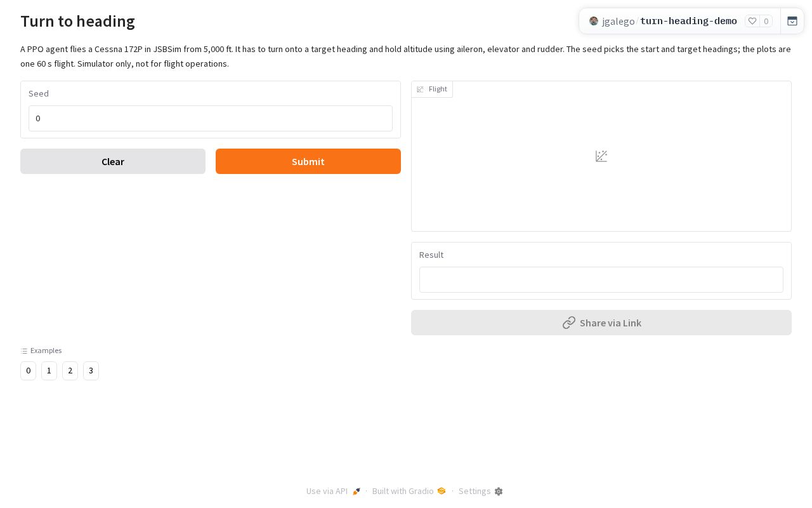Screen dimensions: 812x508
Task: Click the Result text box
Action: coord(601,279)
